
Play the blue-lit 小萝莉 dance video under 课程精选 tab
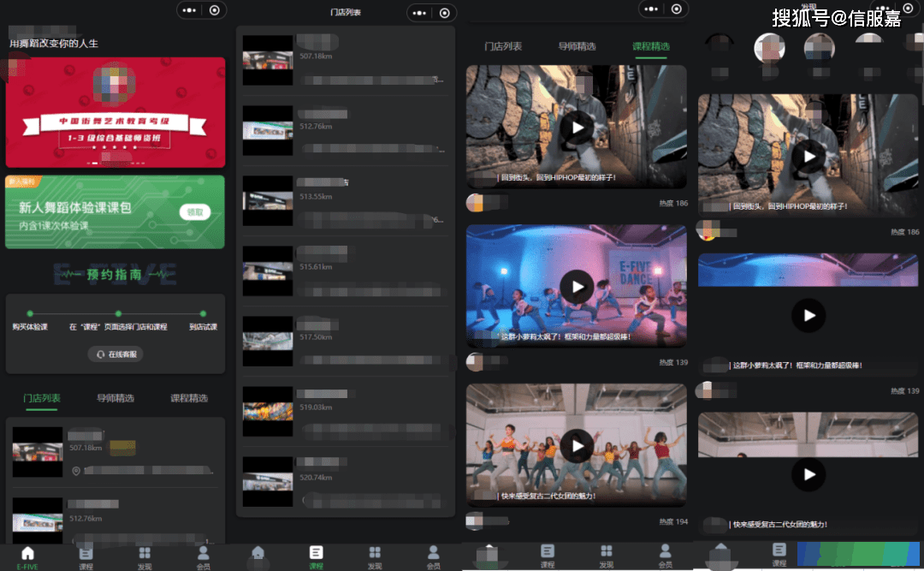pos(577,287)
